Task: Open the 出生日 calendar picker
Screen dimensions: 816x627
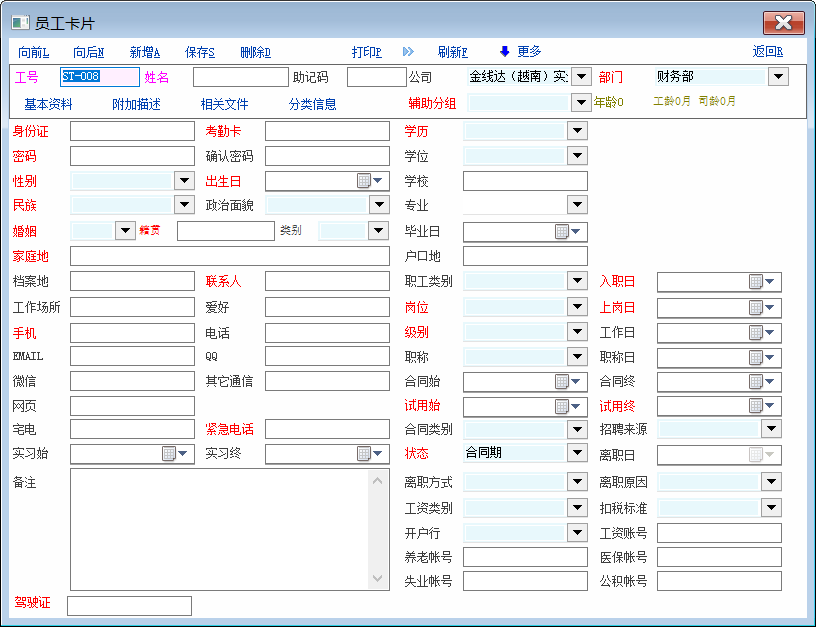Action: point(364,181)
